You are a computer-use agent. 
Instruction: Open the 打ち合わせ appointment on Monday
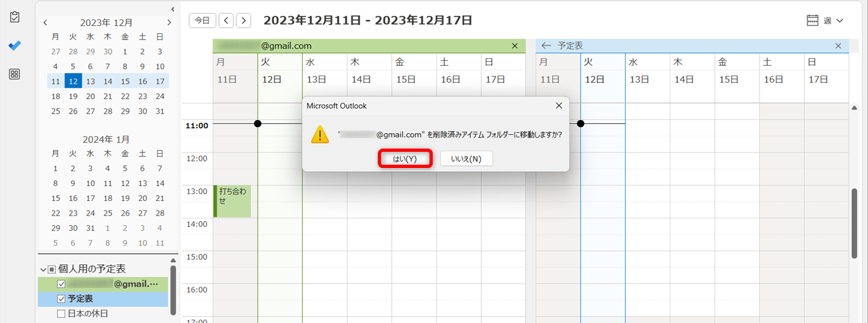click(232, 201)
